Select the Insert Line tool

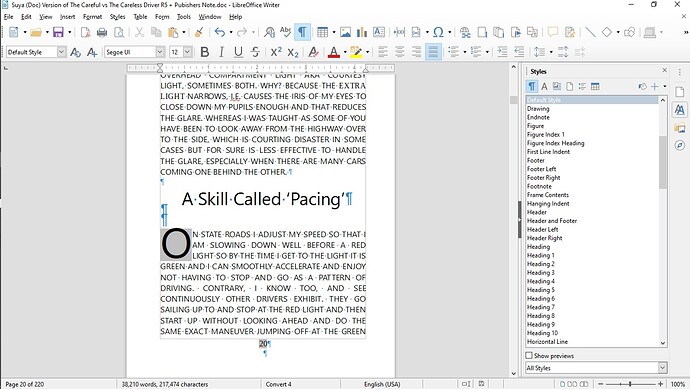point(590,32)
